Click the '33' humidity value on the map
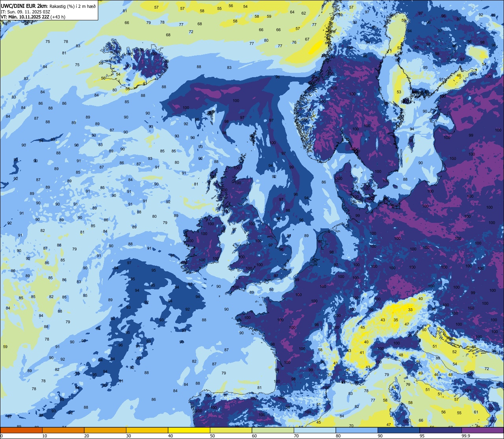The width and height of the screenshot is (504, 439). 410,310
